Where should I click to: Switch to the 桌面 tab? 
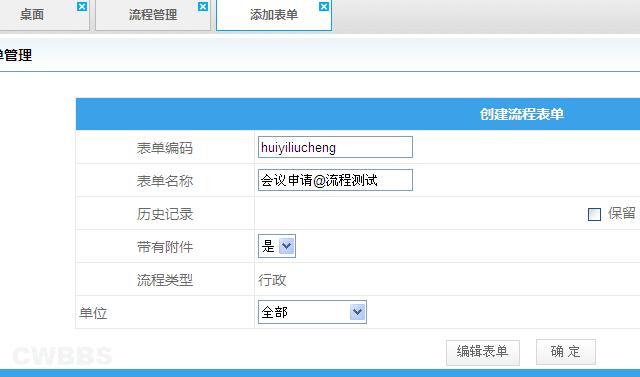coord(32,15)
